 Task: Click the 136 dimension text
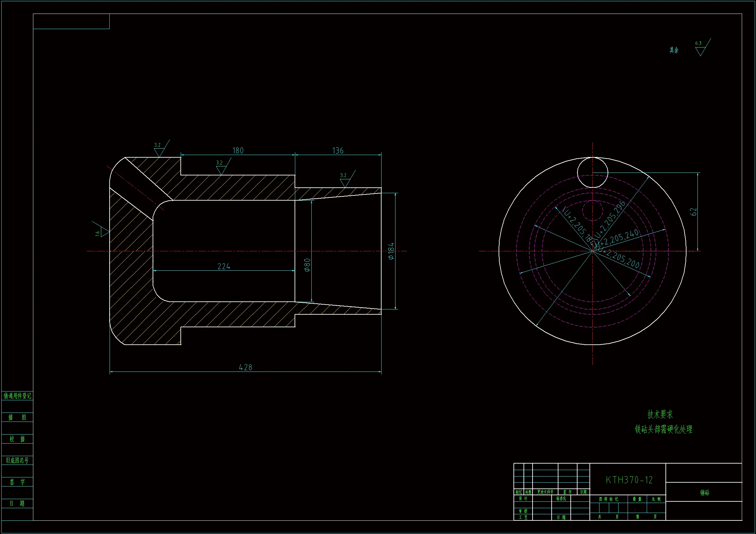tap(338, 151)
